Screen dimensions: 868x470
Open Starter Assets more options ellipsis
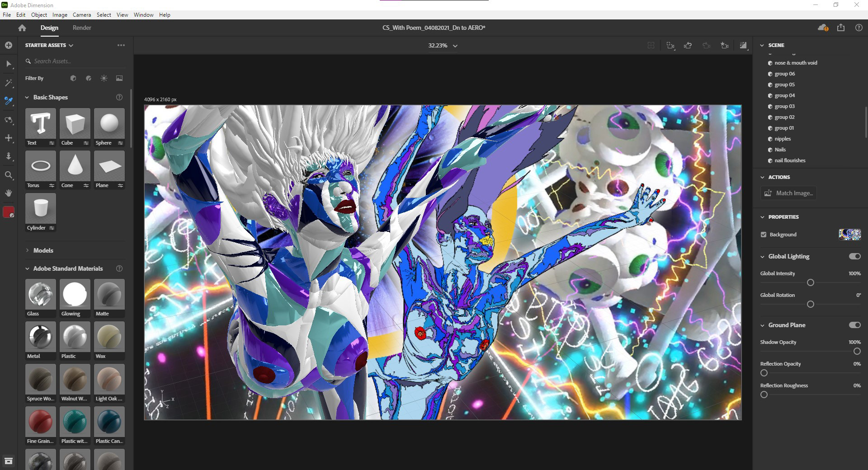[x=121, y=45]
